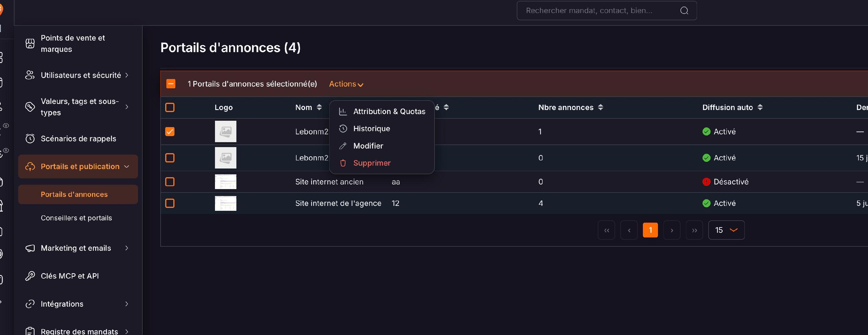Click the Historique clock icon in menu
The image size is (868, 335).
click(x=343, y=129)
